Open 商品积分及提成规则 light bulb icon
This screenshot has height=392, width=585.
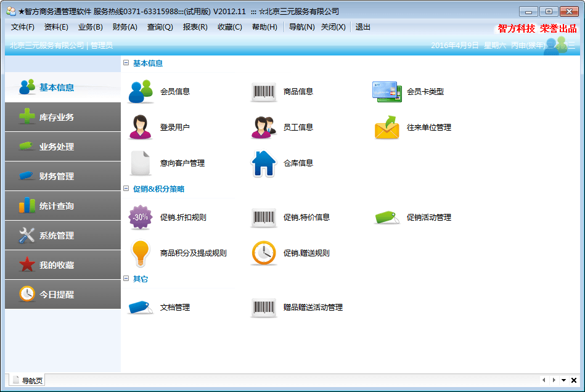click(x=141, y=253)
